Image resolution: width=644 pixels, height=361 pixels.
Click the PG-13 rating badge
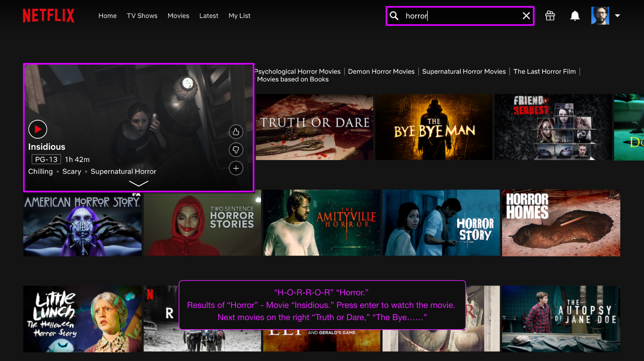46,159
